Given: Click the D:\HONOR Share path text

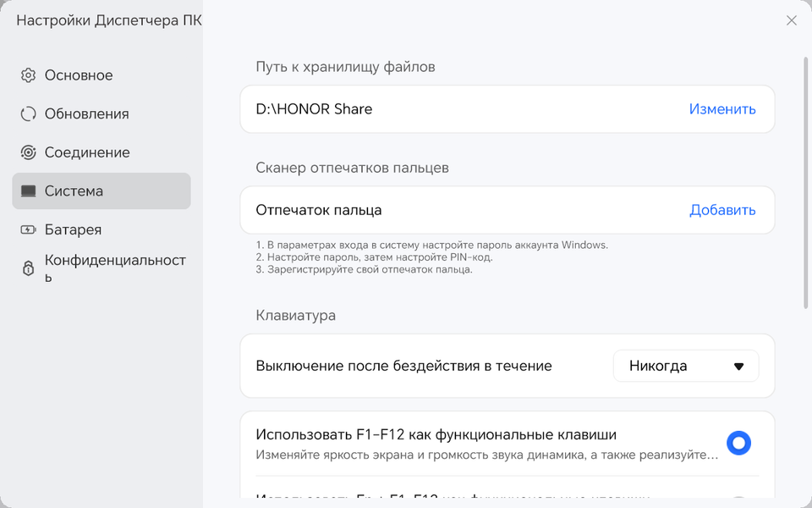Looking at the screenshot, I should click(314, 109).
